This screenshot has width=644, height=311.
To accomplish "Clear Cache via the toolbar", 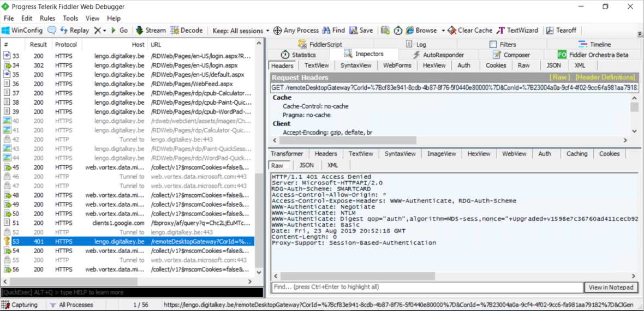I will click(470, 31).
